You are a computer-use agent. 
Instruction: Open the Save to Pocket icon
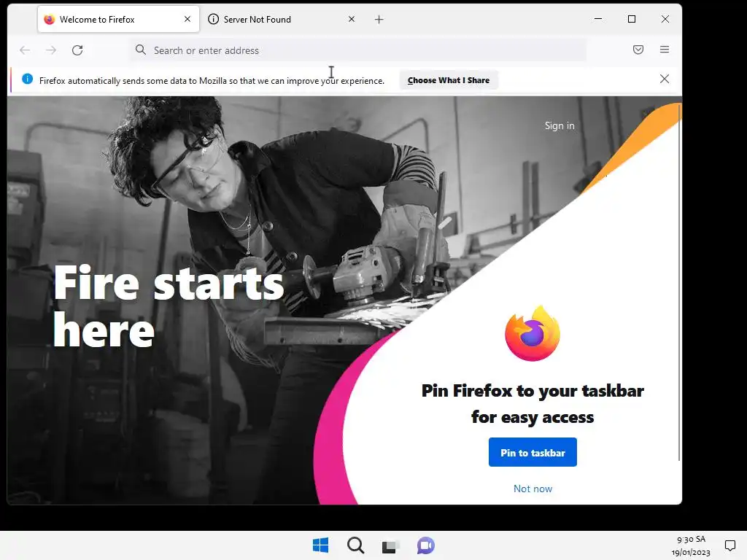point(638,50)
